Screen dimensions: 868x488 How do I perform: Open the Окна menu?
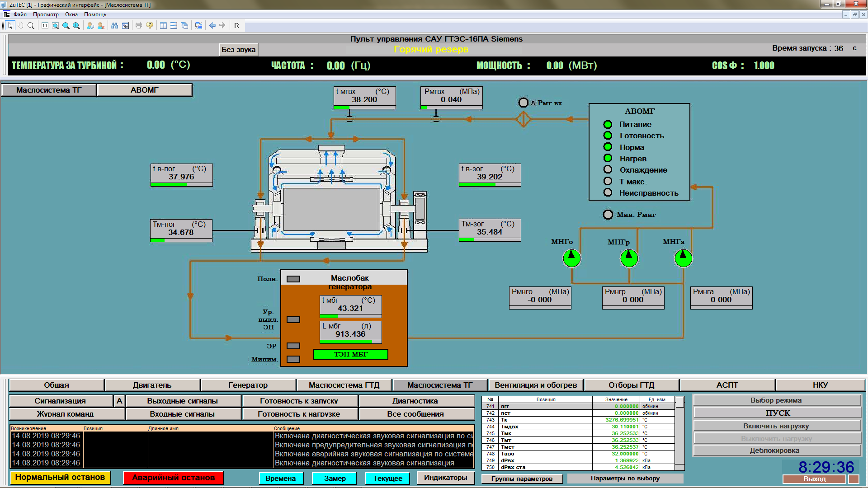point(71,14)
